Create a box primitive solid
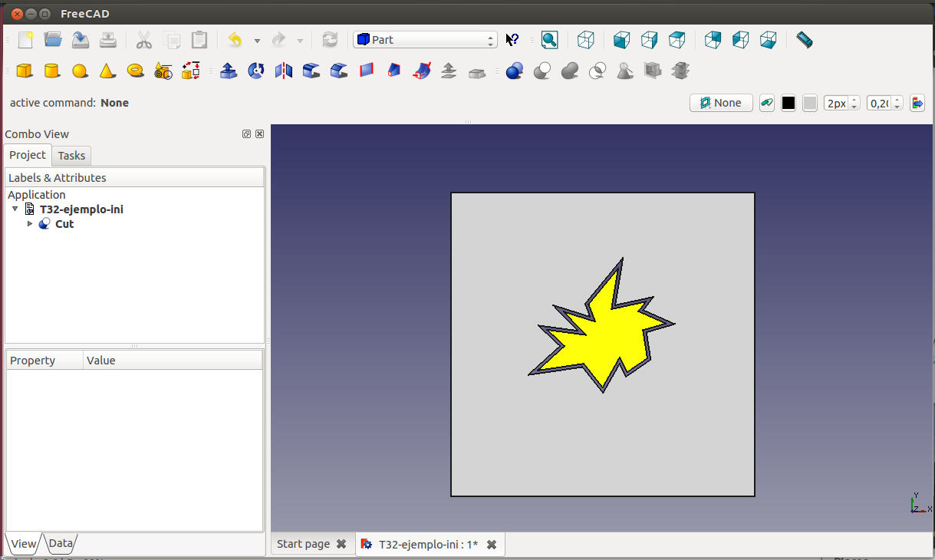 pos(25,71)
